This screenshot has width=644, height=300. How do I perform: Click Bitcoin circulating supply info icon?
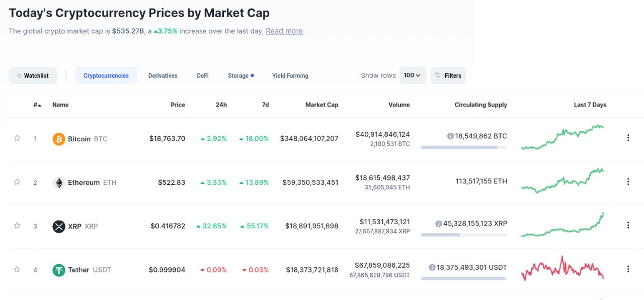point(450,136)
